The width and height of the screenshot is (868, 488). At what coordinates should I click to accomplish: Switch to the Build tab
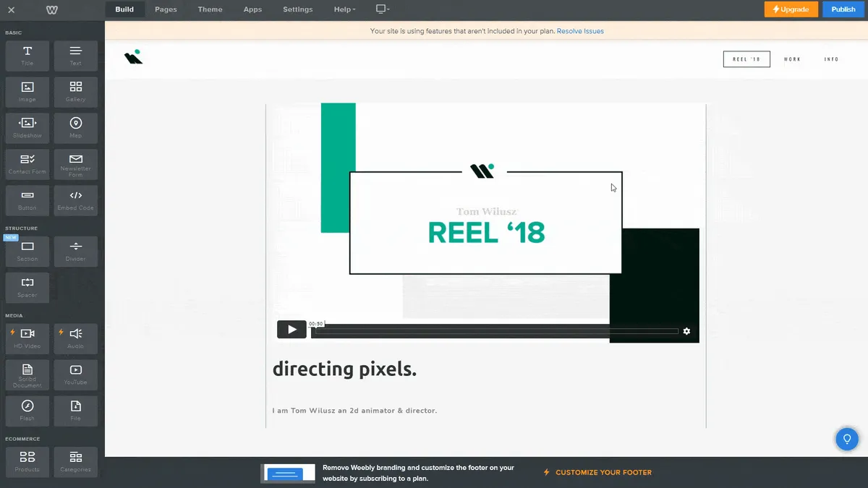pos(124,9)
